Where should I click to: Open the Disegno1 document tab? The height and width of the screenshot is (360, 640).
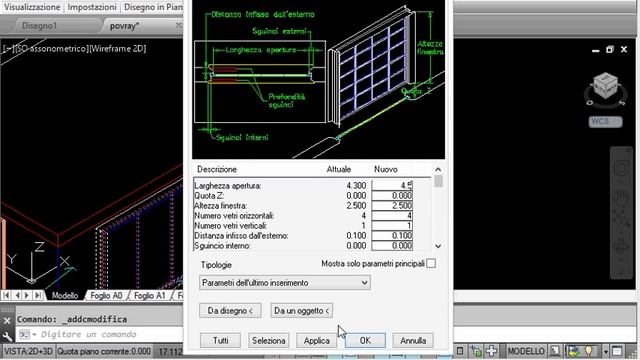[39, 26]
